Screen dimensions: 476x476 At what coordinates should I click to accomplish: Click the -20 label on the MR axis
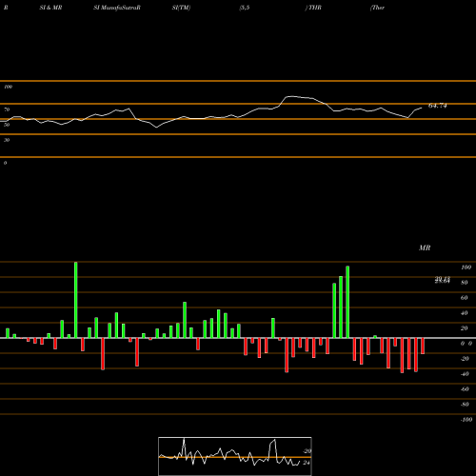465,359
